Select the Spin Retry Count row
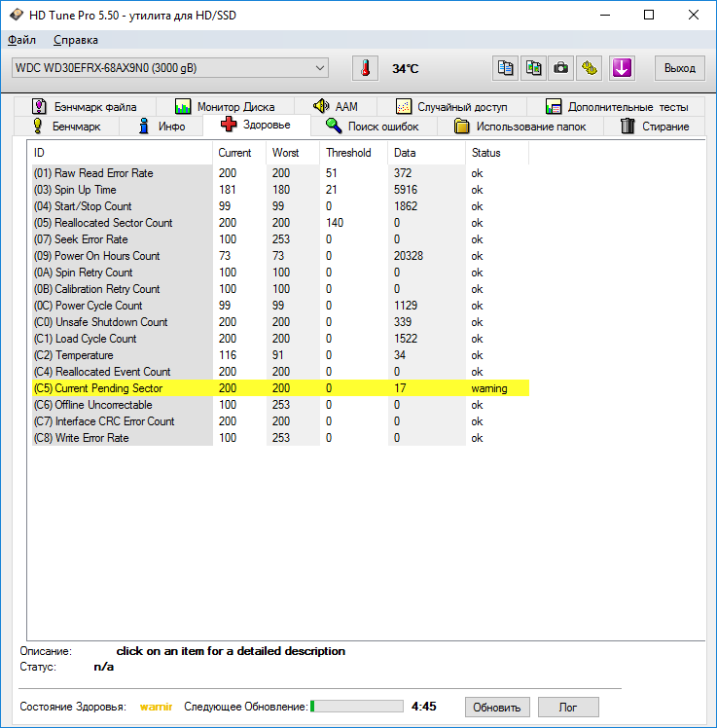The height and width of the screenshot is (728, 717). tap(280, 273)
